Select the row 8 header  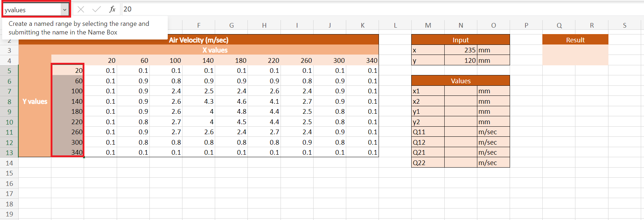coord(9,102)
